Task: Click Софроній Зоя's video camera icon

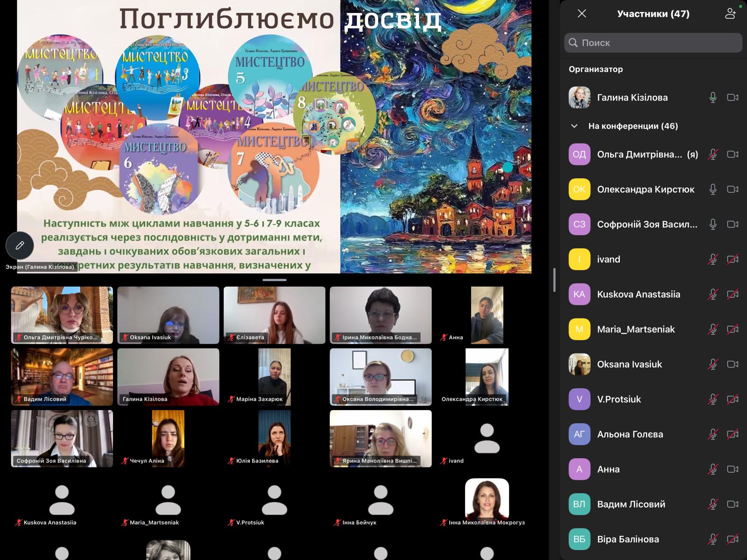Action: pyautogui.click(x=733, y=224)
